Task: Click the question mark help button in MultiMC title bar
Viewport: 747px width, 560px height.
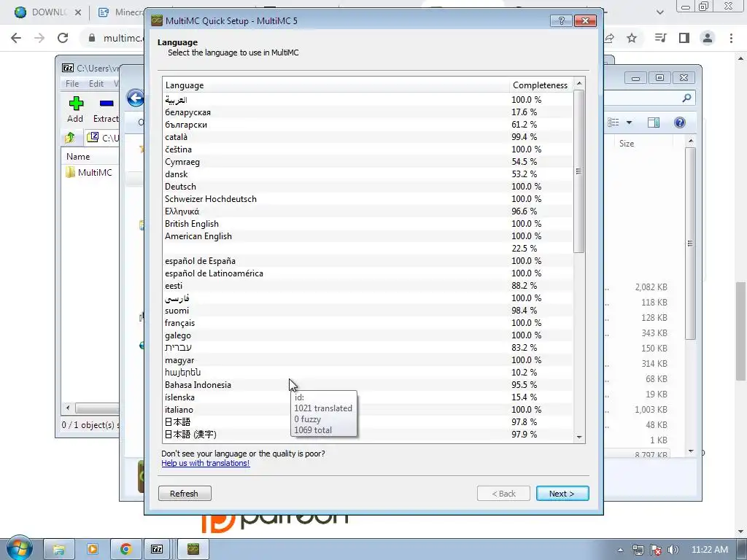Action: [x=561, y=20]
